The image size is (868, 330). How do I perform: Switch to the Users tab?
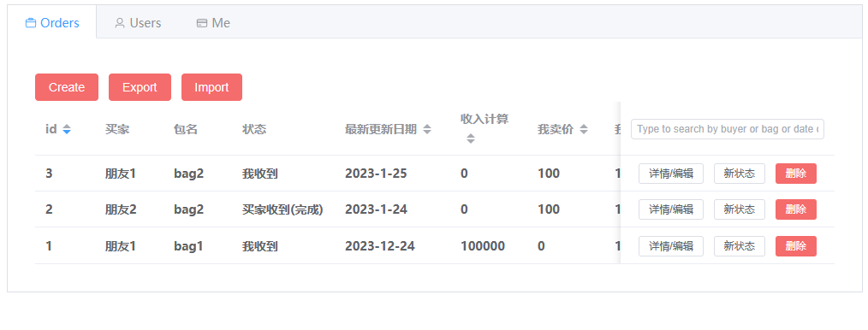coord(138,23)
